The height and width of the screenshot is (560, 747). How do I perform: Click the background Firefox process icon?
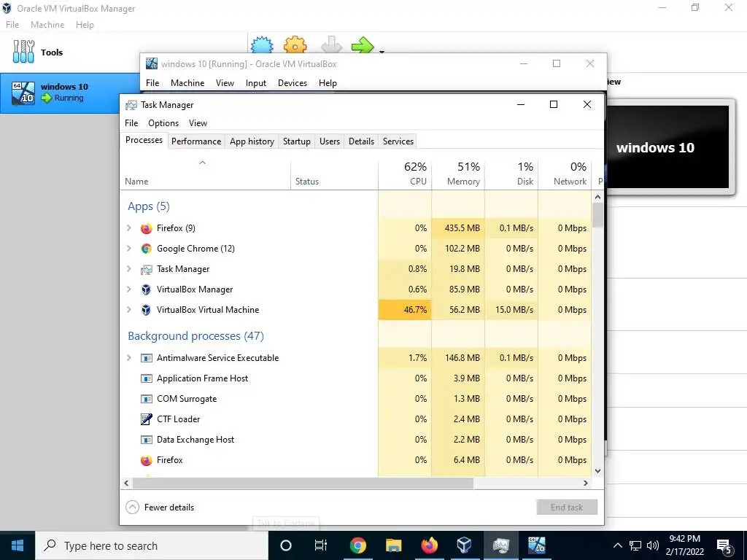point(146,461)
